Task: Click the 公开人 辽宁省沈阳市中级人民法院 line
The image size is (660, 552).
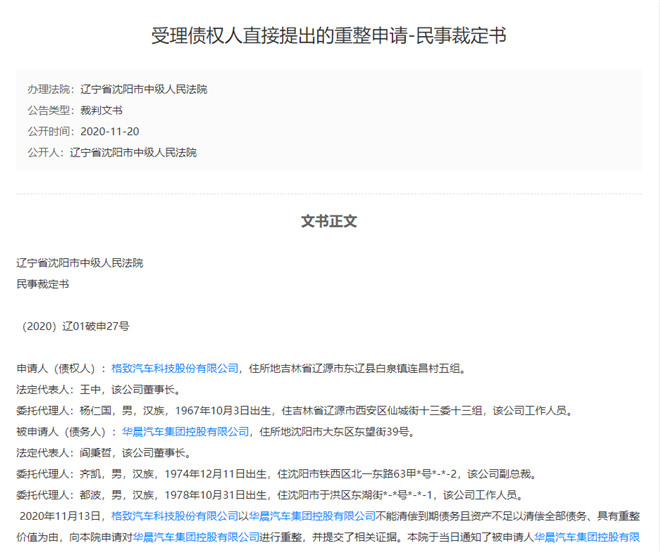Action: coord(112,152)
